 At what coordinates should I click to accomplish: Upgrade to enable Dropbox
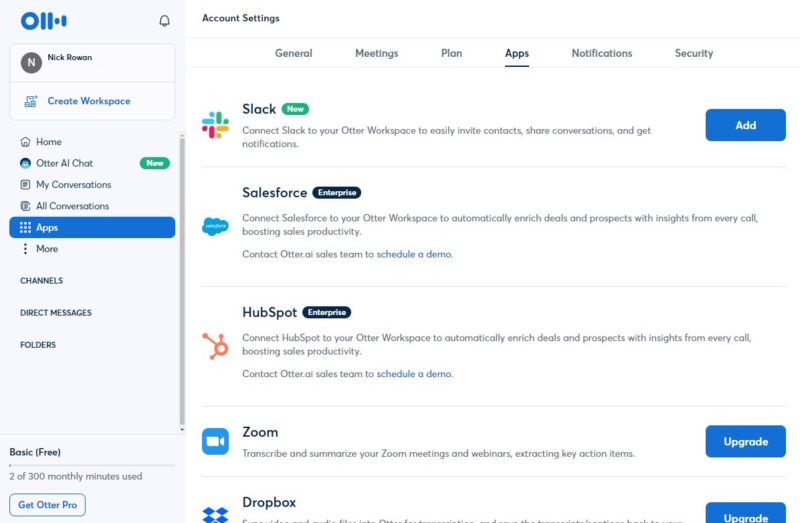pos(745,513)
